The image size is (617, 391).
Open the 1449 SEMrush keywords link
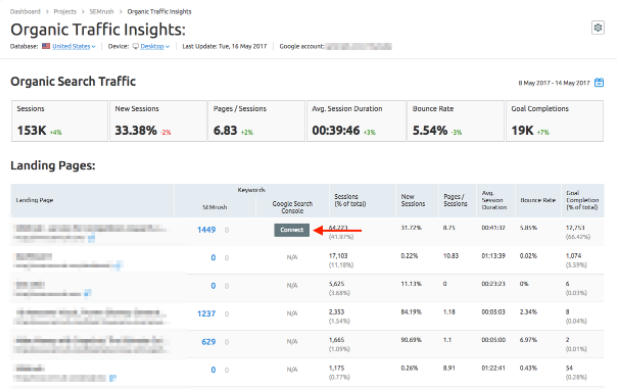click(x=207, y=230)
